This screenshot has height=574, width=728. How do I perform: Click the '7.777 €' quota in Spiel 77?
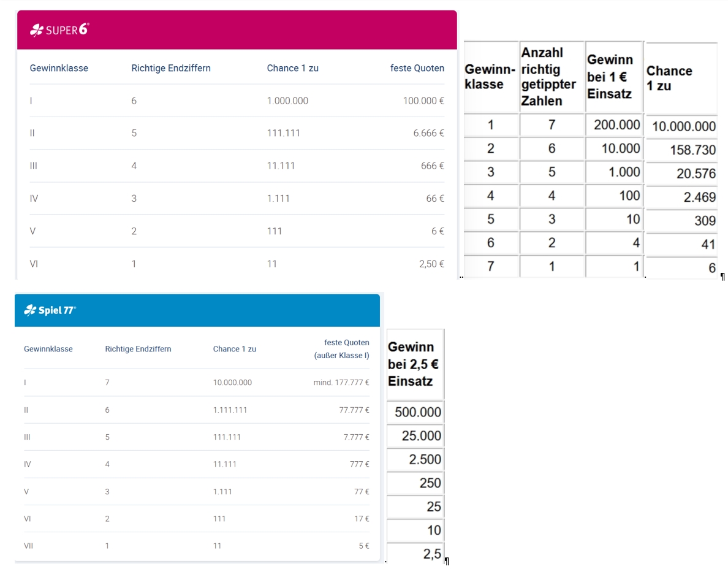point(357,437)
